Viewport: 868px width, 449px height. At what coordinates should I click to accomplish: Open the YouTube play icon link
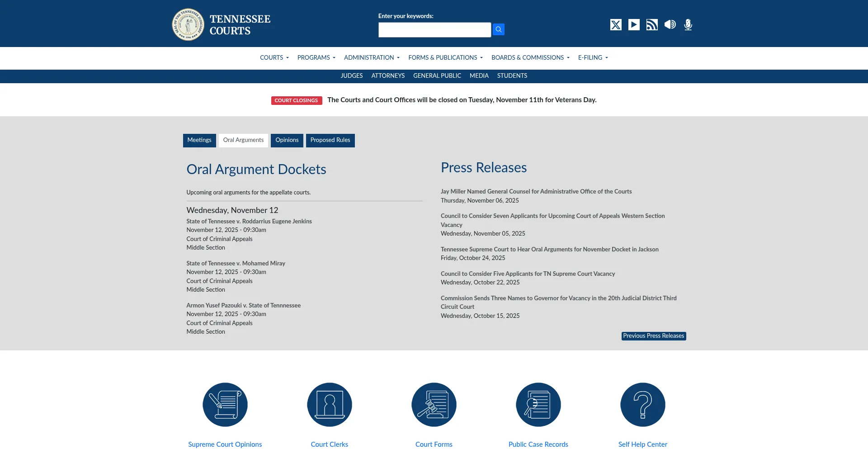click(x=634, y=25)
